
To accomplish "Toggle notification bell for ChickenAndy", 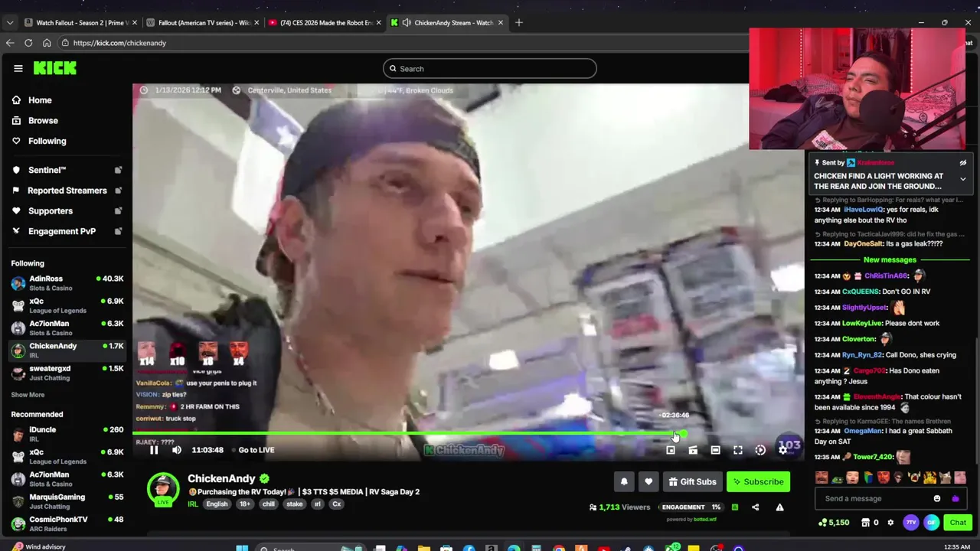I will point(624,481).
